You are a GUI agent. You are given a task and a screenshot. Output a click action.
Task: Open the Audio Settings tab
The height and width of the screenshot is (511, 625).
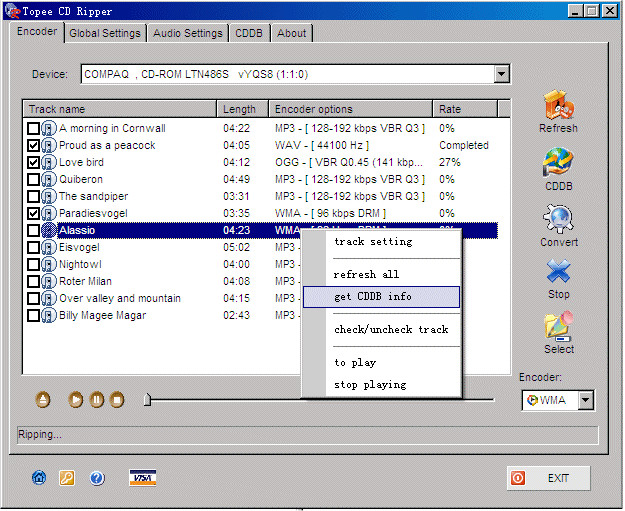tap(188, 33)
